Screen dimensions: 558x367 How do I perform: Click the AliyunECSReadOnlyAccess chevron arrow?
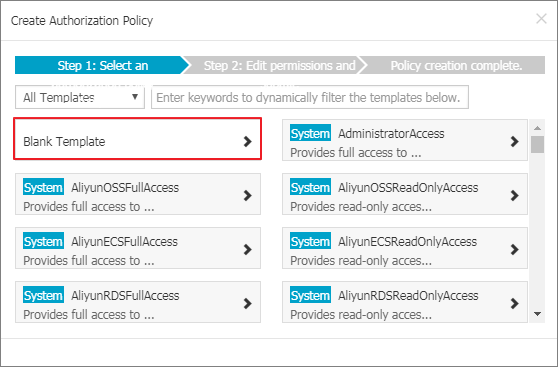(x=514, y=250)
